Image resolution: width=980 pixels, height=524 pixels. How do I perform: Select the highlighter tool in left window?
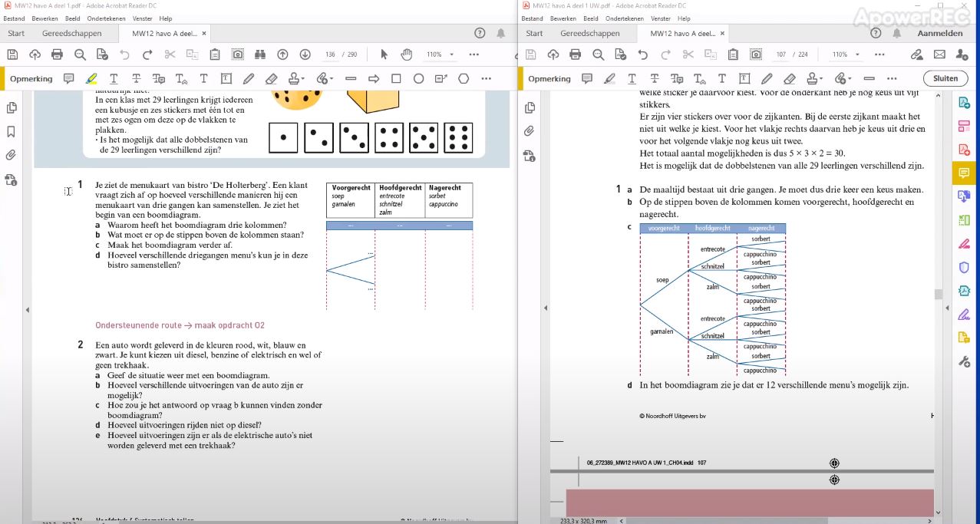coord(91,78)
